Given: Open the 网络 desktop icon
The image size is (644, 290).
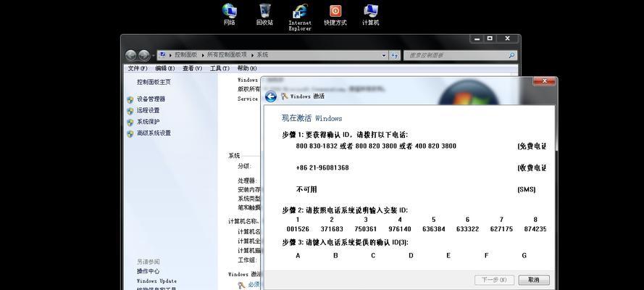Looking at the screenshot, I should [x=229, y=14].
